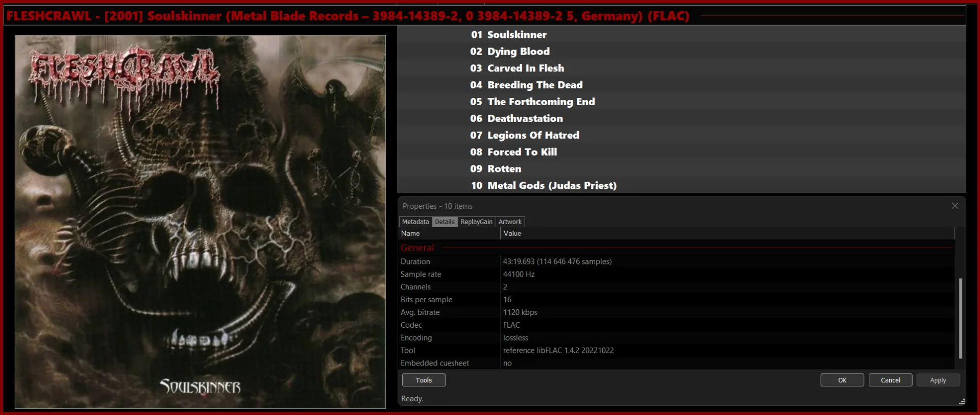Click the Tool value reference libFLAC 1.4.2
The width and height of the screenshot is (980, 415).
(x=558, y=350)
